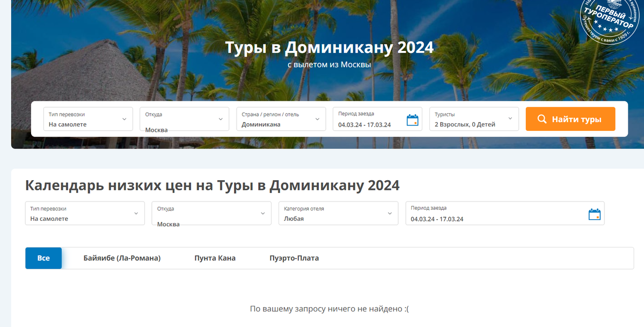Viewport: 644px width, 327px height.
Task: Select the Все tab
Action: tap(43, 258)
